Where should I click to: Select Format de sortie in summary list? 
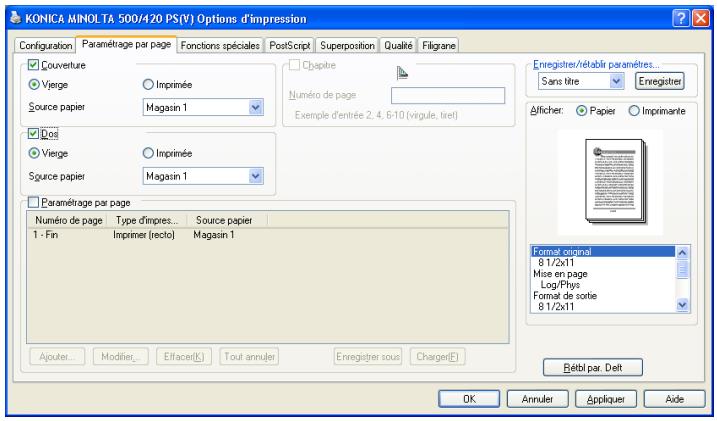click(565, 296)
